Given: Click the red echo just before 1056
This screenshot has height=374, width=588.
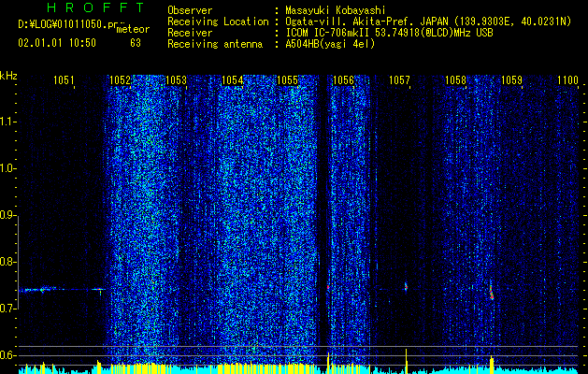Looking at the screenshot, I should pos(328,287).
